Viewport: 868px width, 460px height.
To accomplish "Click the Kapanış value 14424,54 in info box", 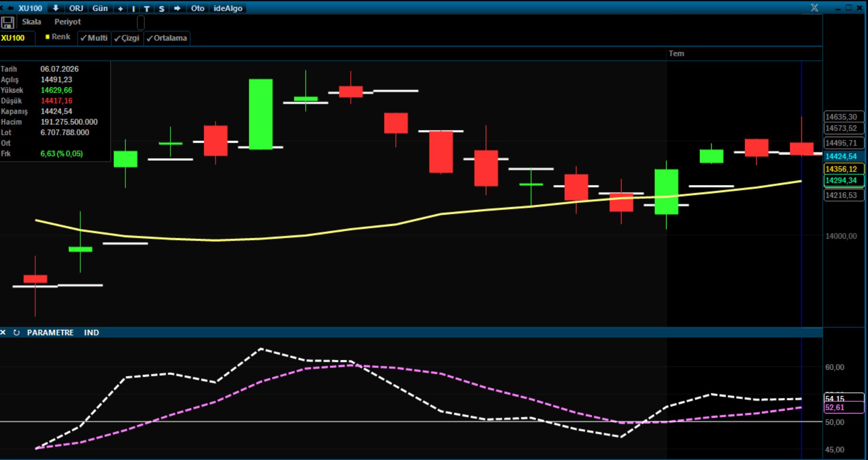I will pyautogui.click(x=56, y=111).
